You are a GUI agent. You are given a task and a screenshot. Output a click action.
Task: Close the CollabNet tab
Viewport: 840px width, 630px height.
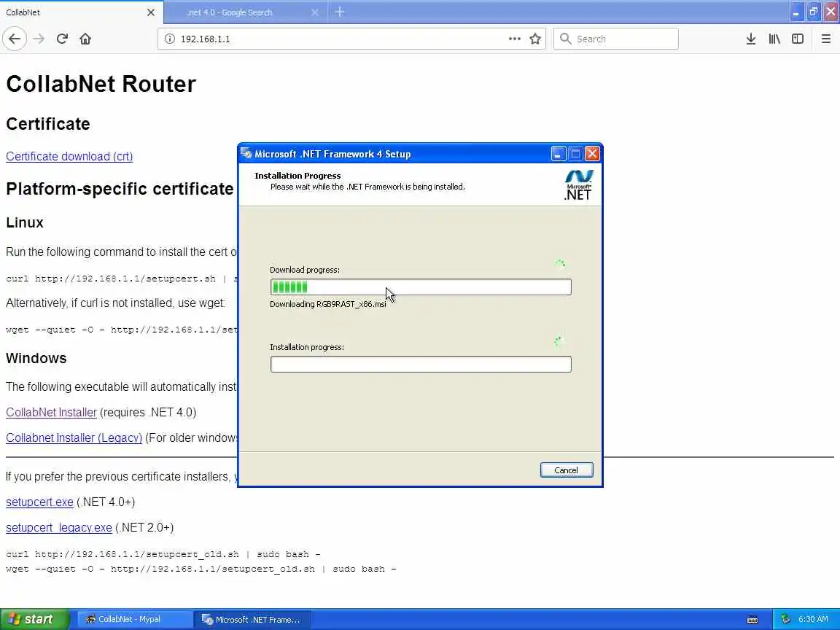[150, 12]
